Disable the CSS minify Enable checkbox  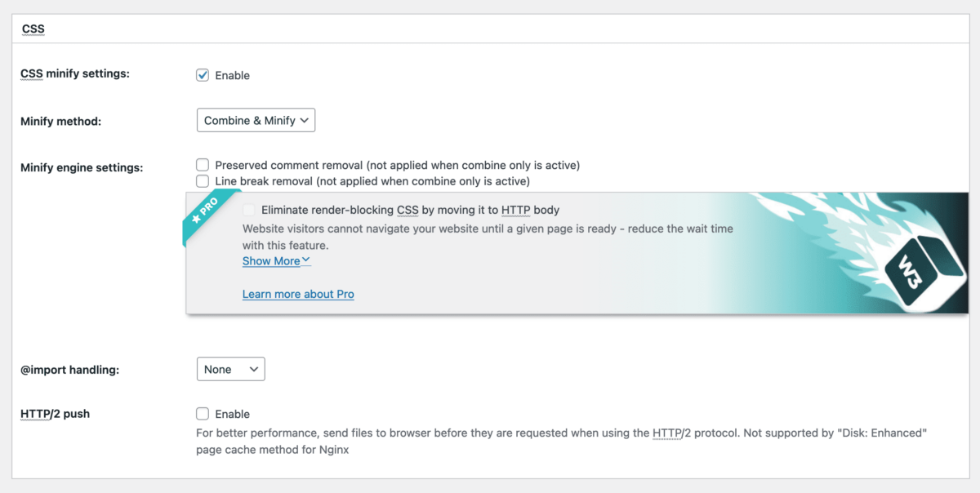coord(202,74)
